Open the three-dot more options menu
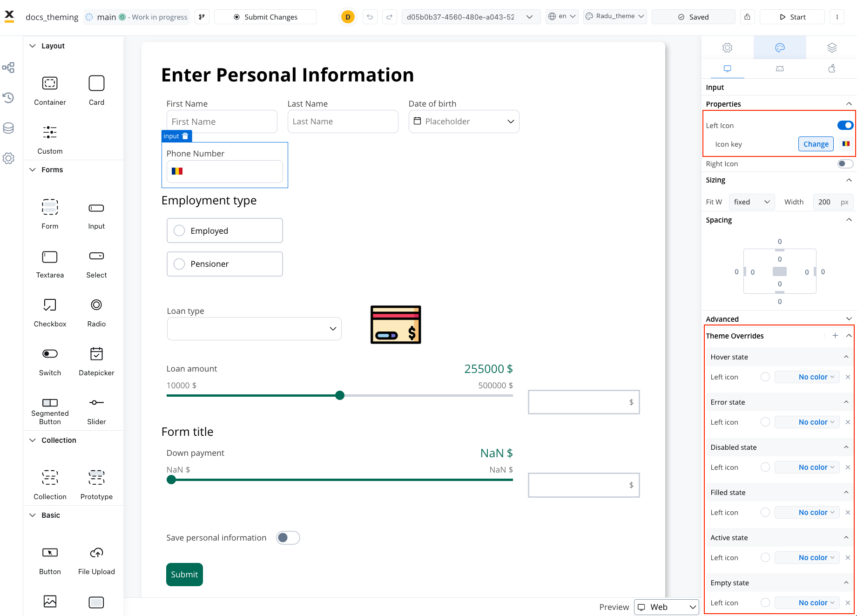The image size is (857, 616). click(x=837, y=17)
